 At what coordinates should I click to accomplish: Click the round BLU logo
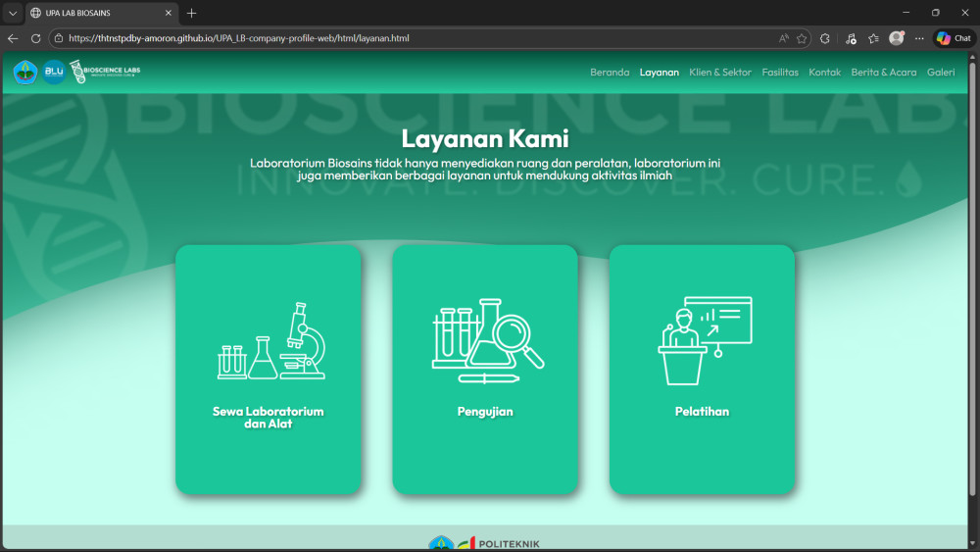[54, 72]
